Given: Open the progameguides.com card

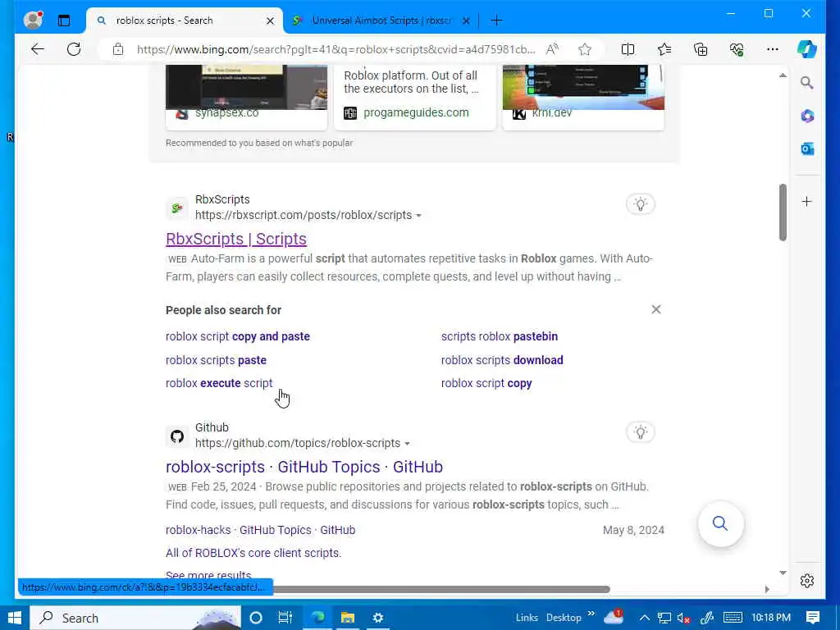Looking at the screenshot, I should 414,97.
